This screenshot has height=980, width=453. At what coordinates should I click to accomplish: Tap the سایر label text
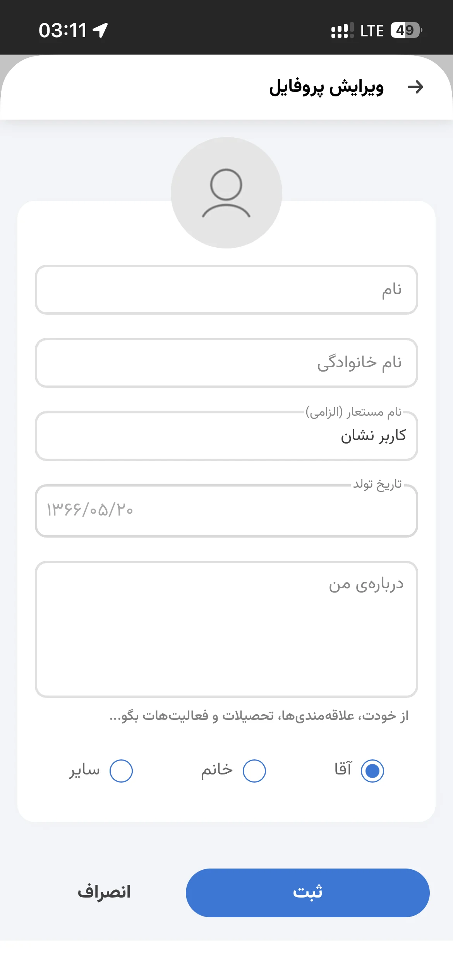pos(84,770)
